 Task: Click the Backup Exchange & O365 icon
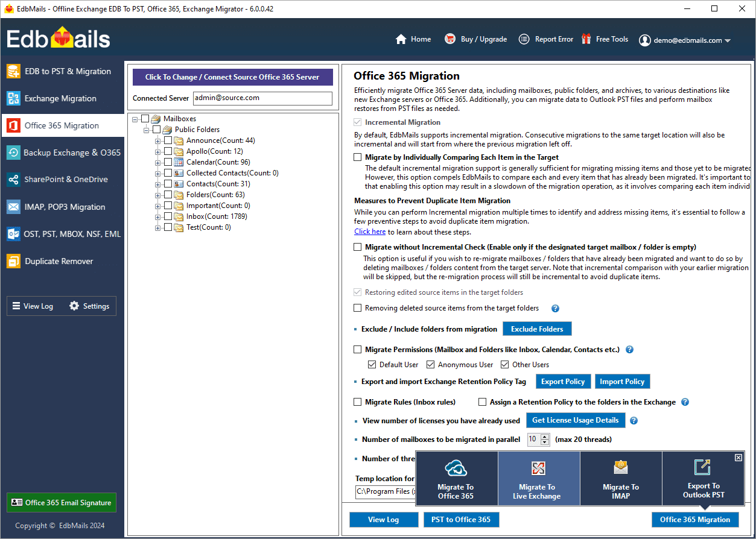coord(13,153)
